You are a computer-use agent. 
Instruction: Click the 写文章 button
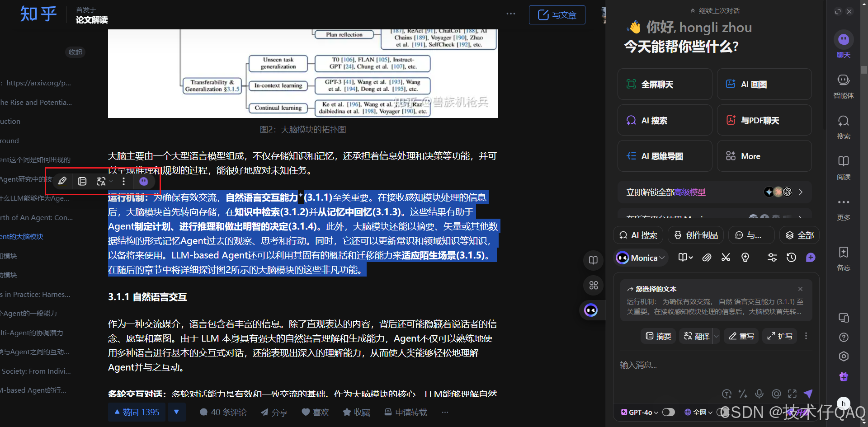557,15
